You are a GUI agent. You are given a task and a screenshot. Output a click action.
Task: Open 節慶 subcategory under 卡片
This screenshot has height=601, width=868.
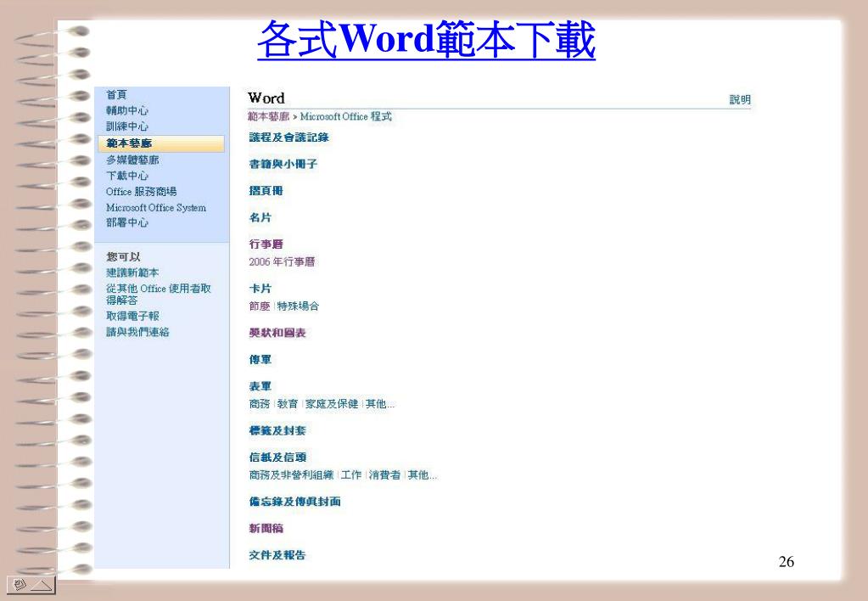pos(259,306)
